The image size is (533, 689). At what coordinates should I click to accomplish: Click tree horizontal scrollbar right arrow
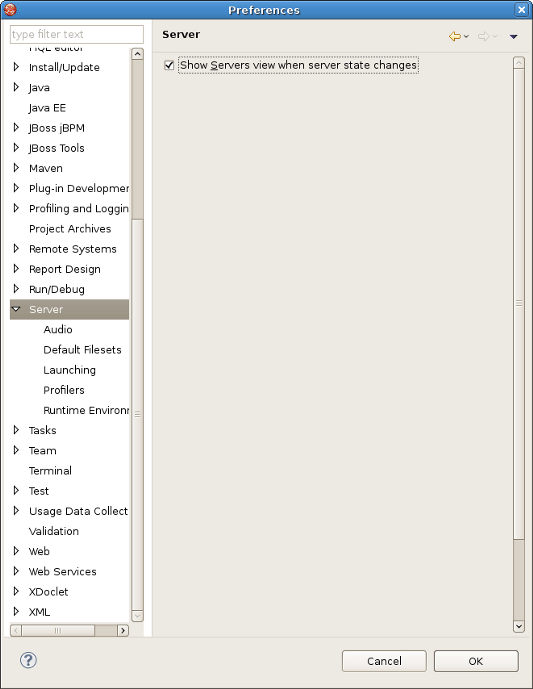123,631
